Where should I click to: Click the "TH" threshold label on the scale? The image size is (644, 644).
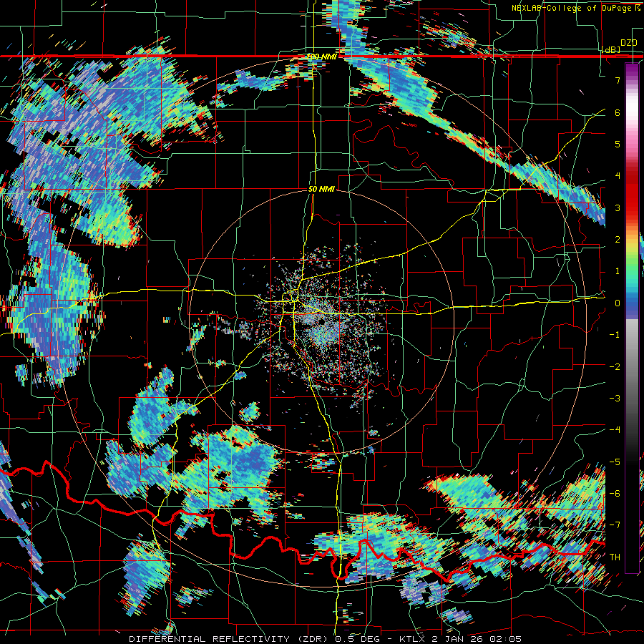pyautogui.click(x=615, y=557)
